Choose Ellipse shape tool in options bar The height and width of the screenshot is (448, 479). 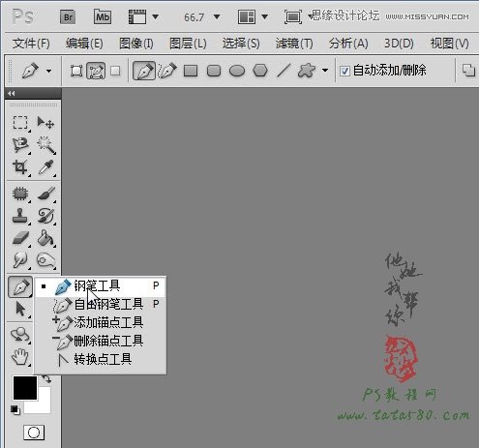(x=237, y=71)
